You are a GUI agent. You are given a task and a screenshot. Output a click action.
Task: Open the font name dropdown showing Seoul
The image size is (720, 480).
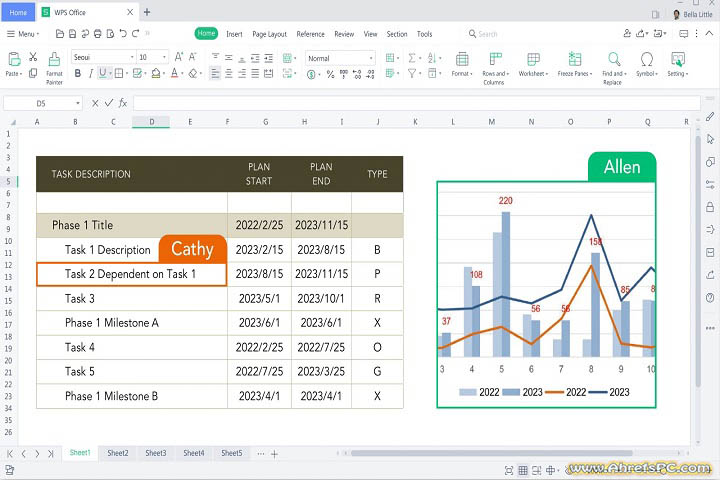pos(132,57)
